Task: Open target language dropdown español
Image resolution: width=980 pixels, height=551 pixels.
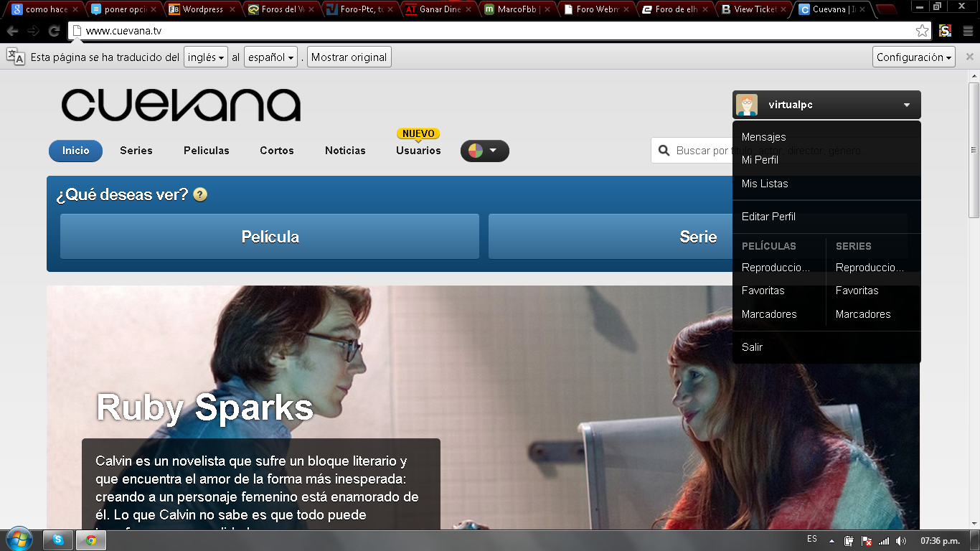Action: click(271, 57)
